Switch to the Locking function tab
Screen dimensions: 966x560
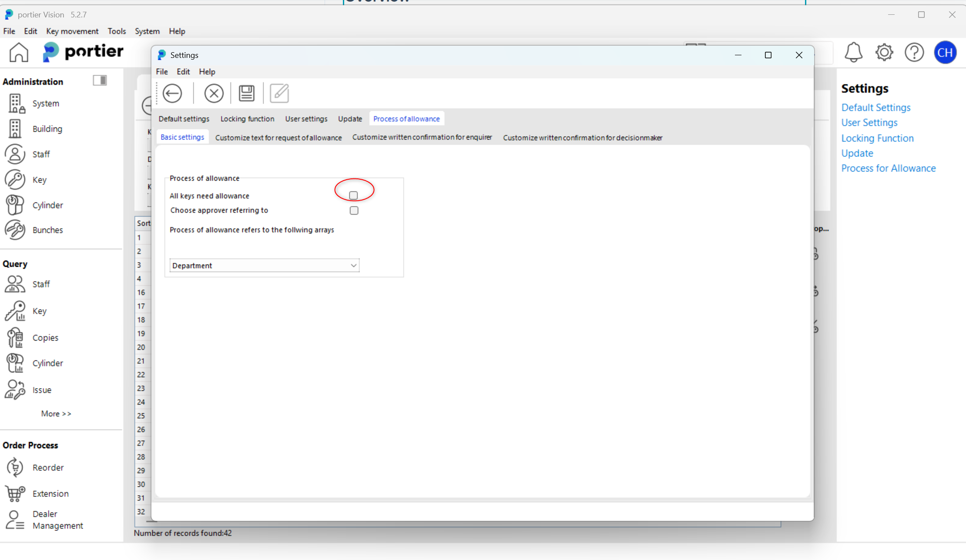click(x=247, y=119)
